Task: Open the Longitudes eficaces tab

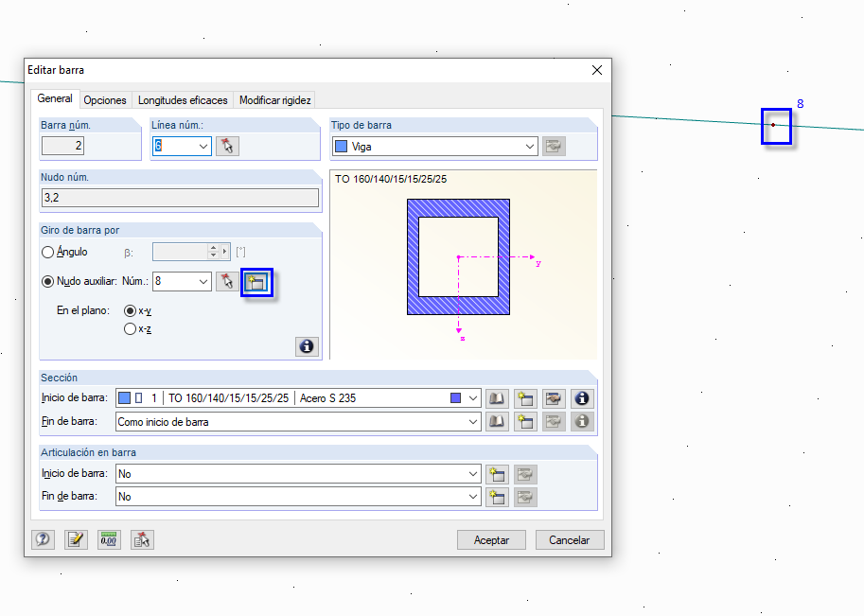Action: (x=183, y=100)
